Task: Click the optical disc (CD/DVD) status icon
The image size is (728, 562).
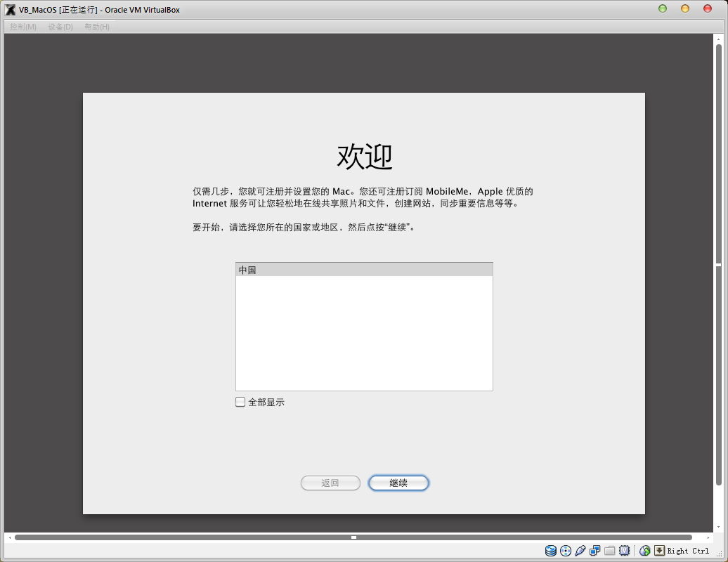Action: [x=566, y=551]
